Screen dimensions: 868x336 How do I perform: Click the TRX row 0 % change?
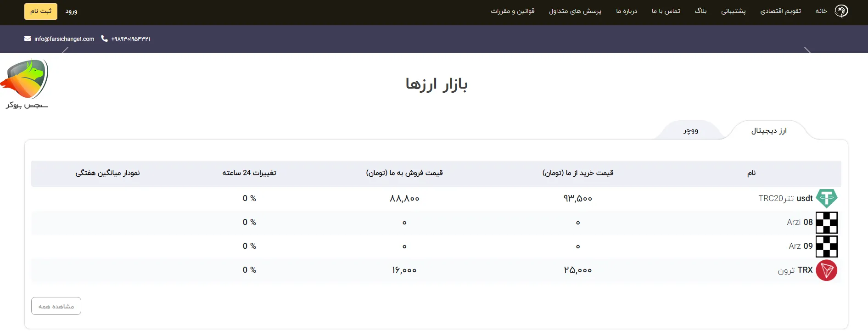(249, 270)
